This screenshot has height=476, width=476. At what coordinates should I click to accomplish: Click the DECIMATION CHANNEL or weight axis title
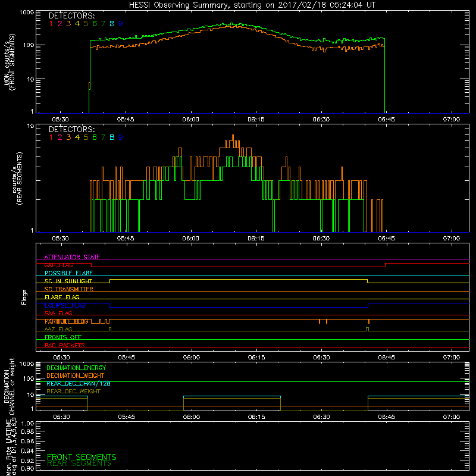(10, 386)
